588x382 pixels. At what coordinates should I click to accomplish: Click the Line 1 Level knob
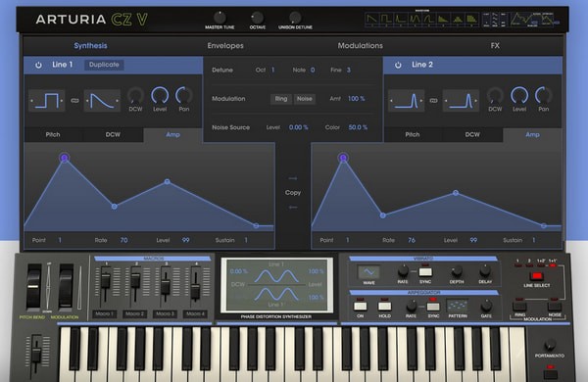point(160,96)
